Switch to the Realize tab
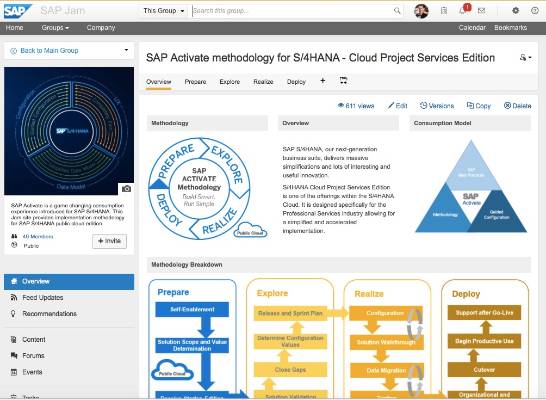 point(263,82)
